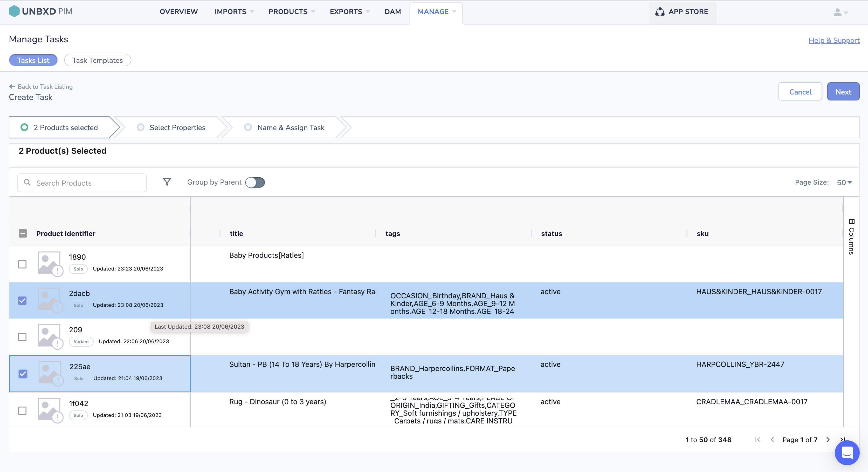Open the user account dropdown
This screenshot has width=868, height=472.
[x=840, y=12]
